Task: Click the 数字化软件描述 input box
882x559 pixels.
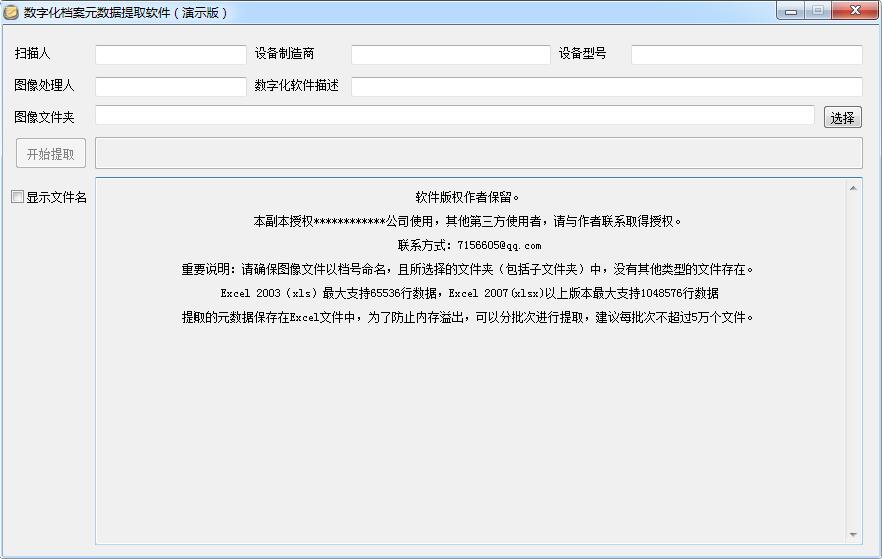Action: [x=607, y=87]
